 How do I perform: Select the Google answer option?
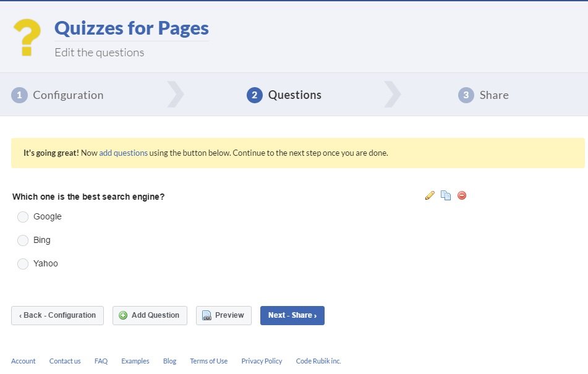pos(23,216)
